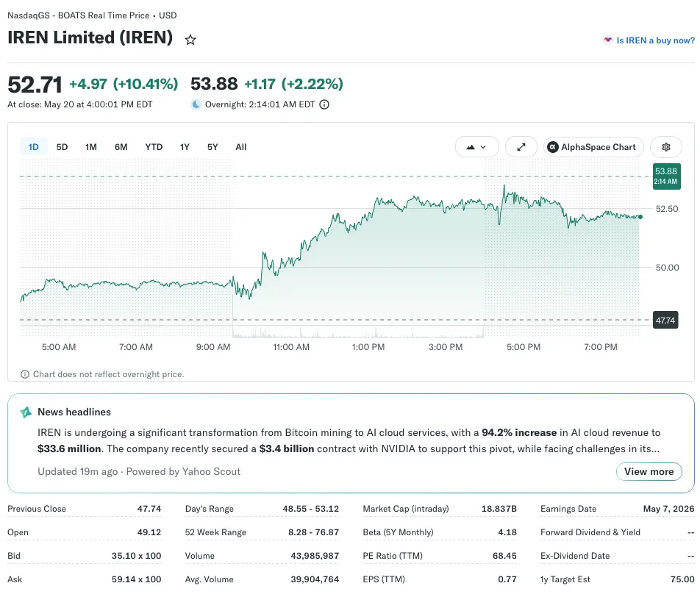Click the +4.97 (+10.41%) change value

[124, 84]
